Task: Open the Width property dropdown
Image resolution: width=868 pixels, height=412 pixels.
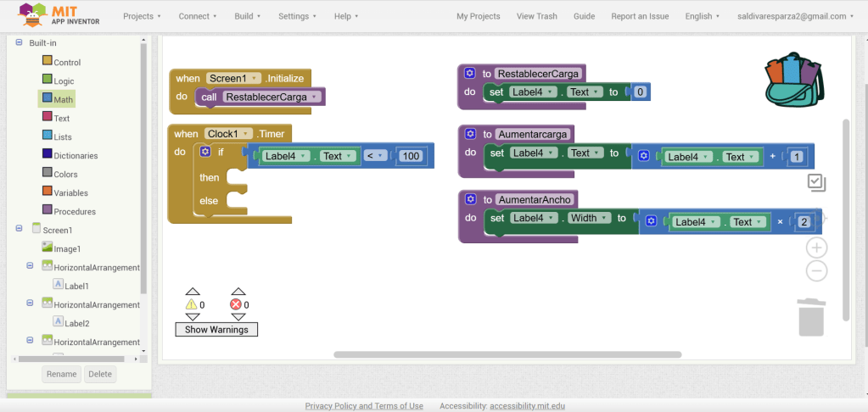Action: tap(587, 218)
